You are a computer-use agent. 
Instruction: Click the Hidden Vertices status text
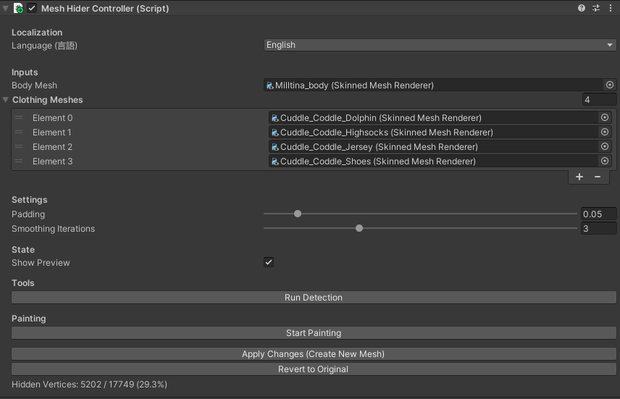89,384
